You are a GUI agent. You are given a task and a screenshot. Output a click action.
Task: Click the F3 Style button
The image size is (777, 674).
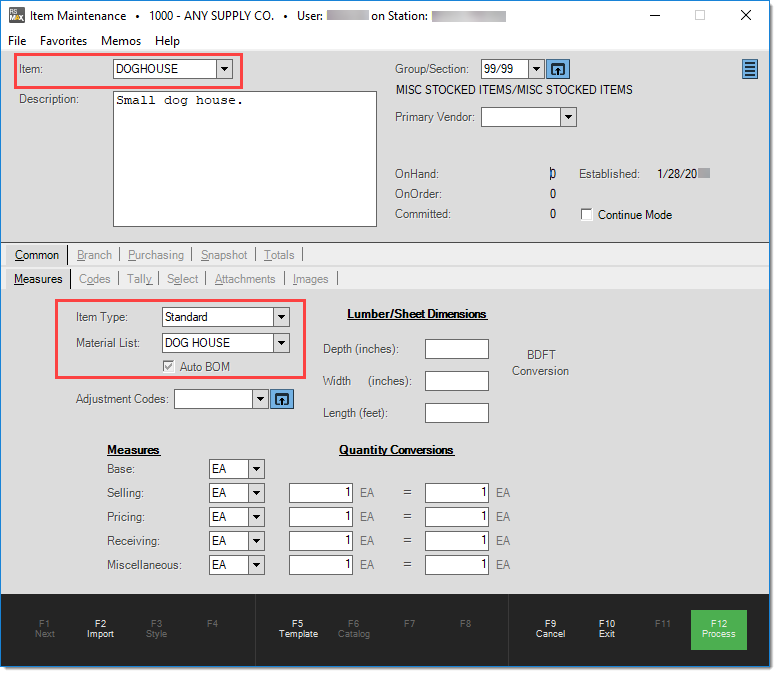(157, 631)
